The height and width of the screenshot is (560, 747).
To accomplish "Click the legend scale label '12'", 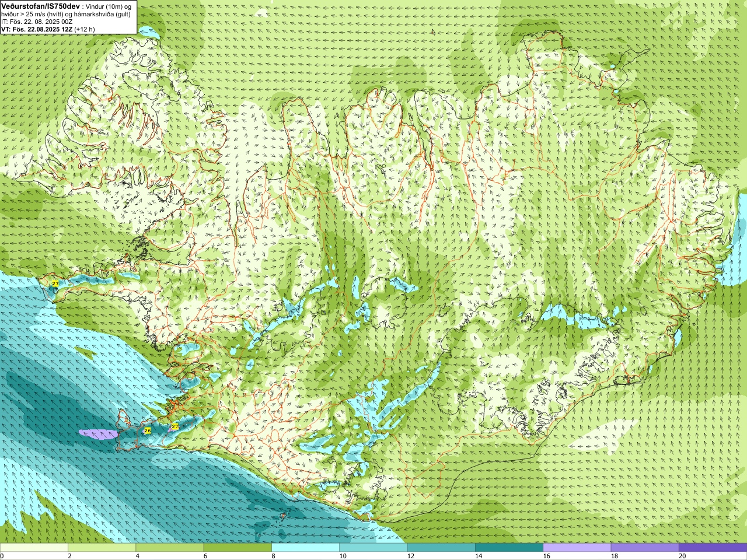I will pyautogui.click(x=411, y=556).
